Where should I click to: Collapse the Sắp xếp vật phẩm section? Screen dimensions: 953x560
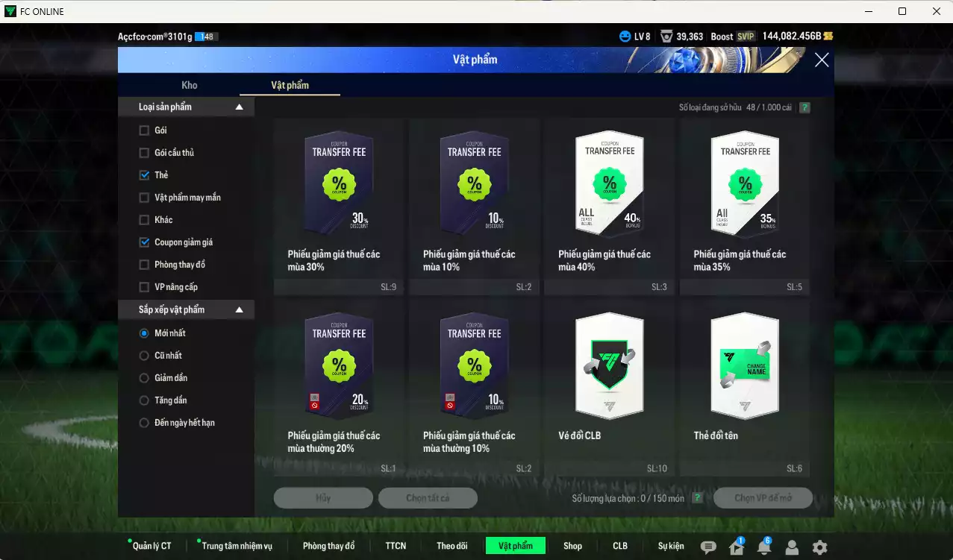coord(239,309)
